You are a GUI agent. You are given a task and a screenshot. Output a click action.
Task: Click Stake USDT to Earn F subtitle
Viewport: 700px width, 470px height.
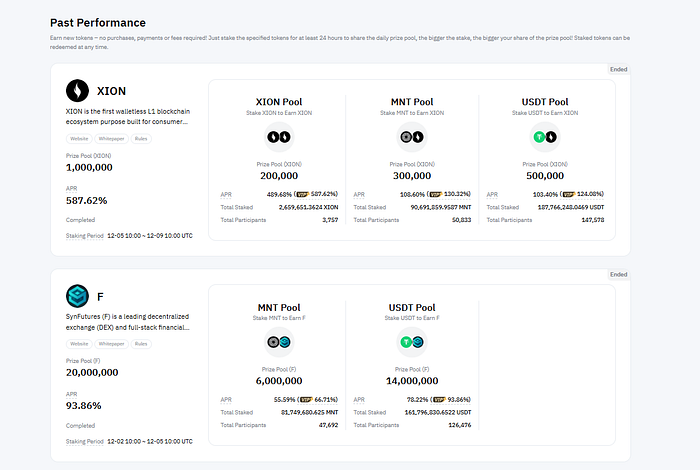click(x=412, y=318)
